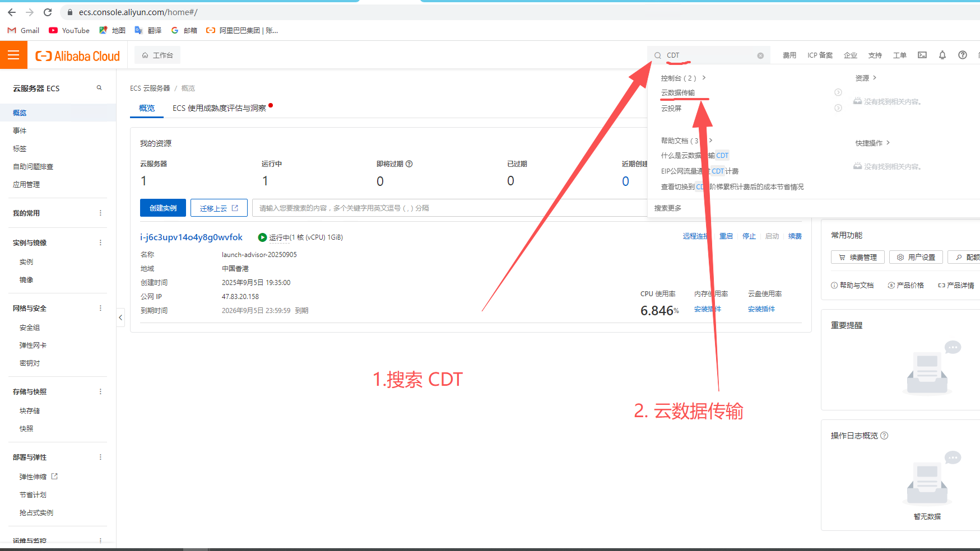980x551 pixels.
Task: Open options for 我的常用 section
Action: click(x=100, y=213)
